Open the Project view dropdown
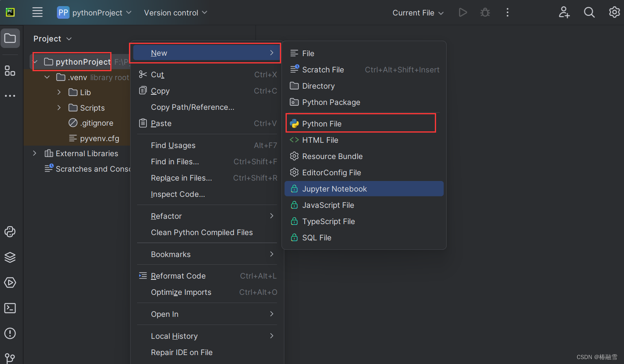 [x=52, y=39]
